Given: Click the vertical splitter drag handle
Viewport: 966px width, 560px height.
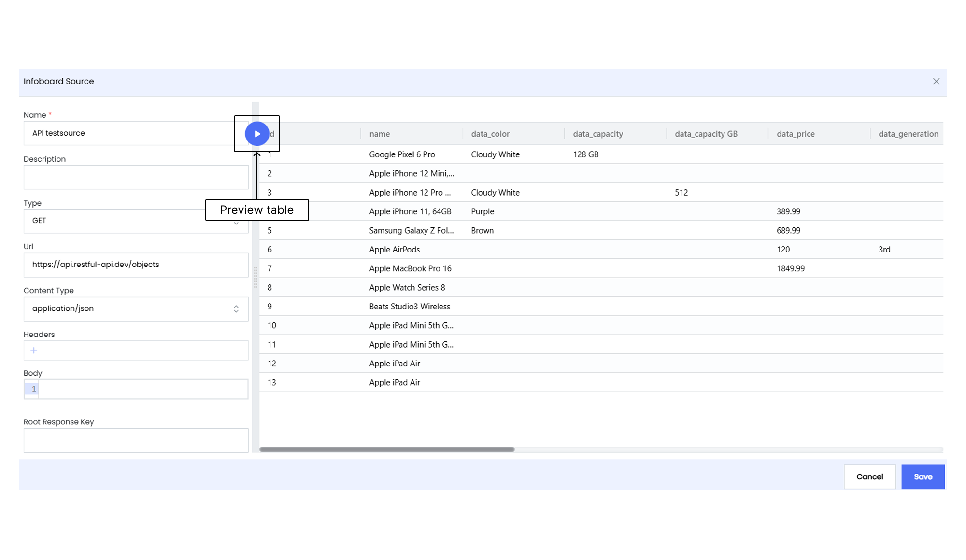Looking at the screenshot, I should point(256,278).
